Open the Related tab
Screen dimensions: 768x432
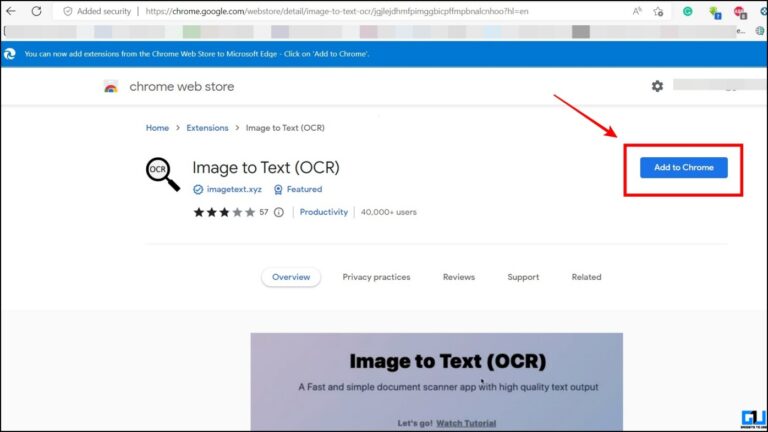[x=586, y=277]
